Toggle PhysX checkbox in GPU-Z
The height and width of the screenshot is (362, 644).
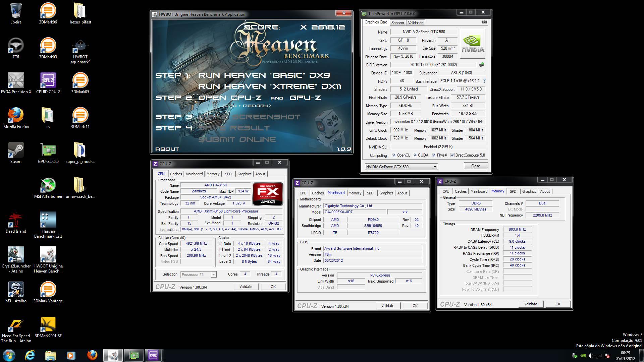pyautogui.click(x=434, y=155)
